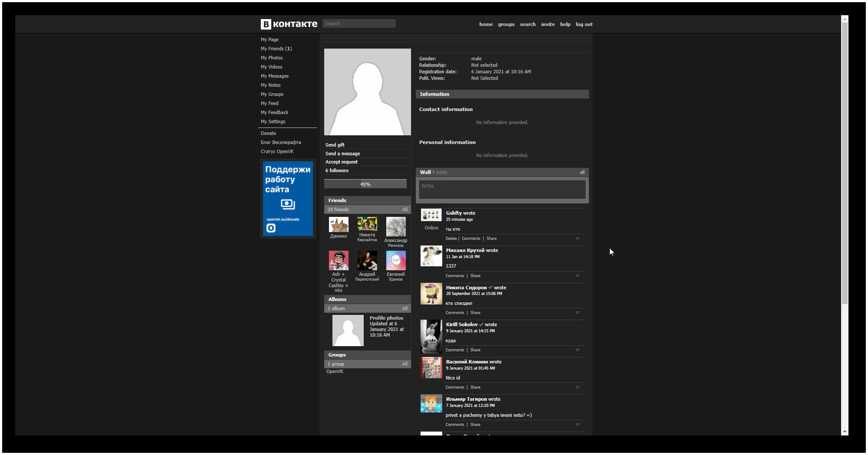
Task: Click the 45% profile progress bar
Action: (x=365, y=184)
